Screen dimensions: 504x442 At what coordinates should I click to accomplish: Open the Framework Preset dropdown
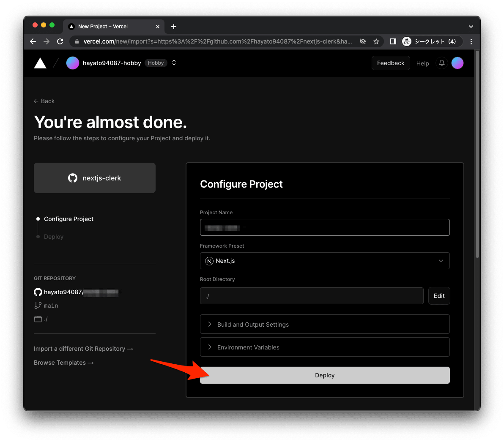325,261
